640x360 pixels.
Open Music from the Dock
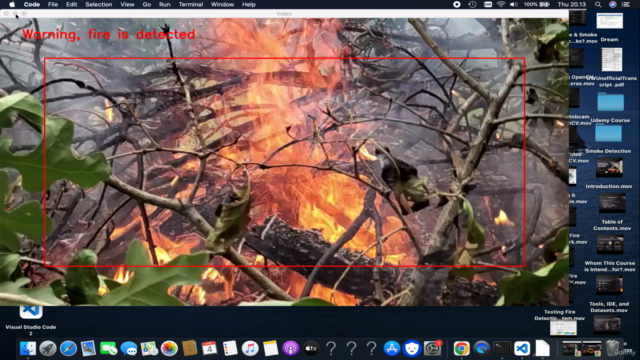(x=250, y=349)
